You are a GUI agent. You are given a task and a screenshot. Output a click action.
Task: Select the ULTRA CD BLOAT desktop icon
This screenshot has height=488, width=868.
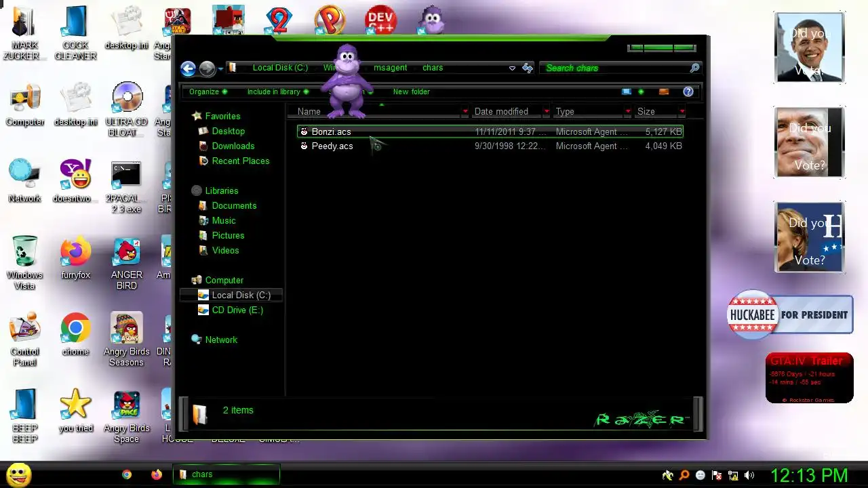pos(127,110)
